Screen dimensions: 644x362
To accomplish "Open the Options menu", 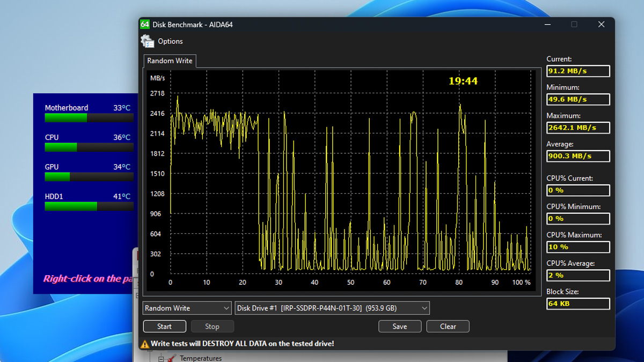I will click(x=170, y=41).
